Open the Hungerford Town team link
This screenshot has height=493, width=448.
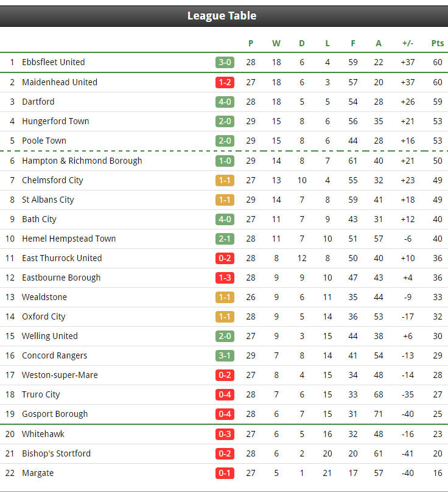click(55, 121)
